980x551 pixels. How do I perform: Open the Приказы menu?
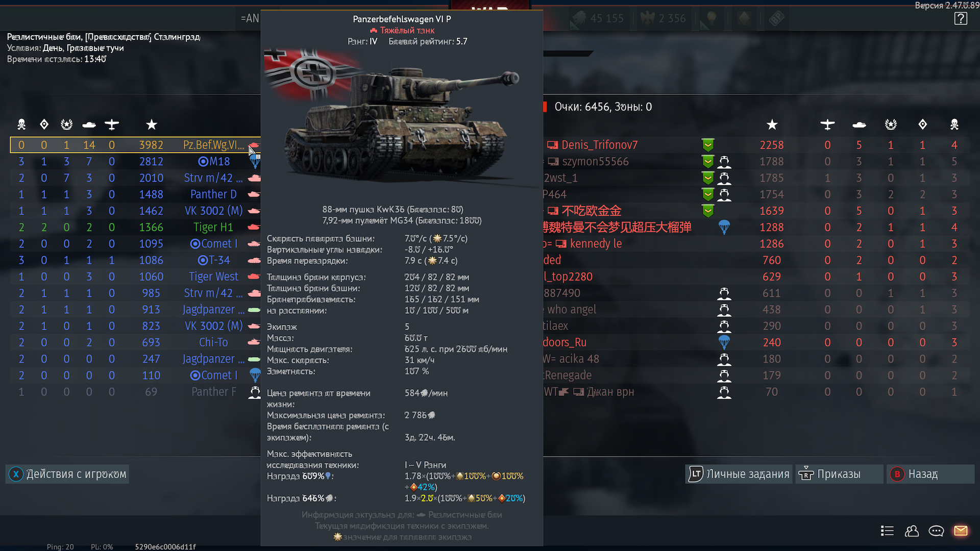839,474
